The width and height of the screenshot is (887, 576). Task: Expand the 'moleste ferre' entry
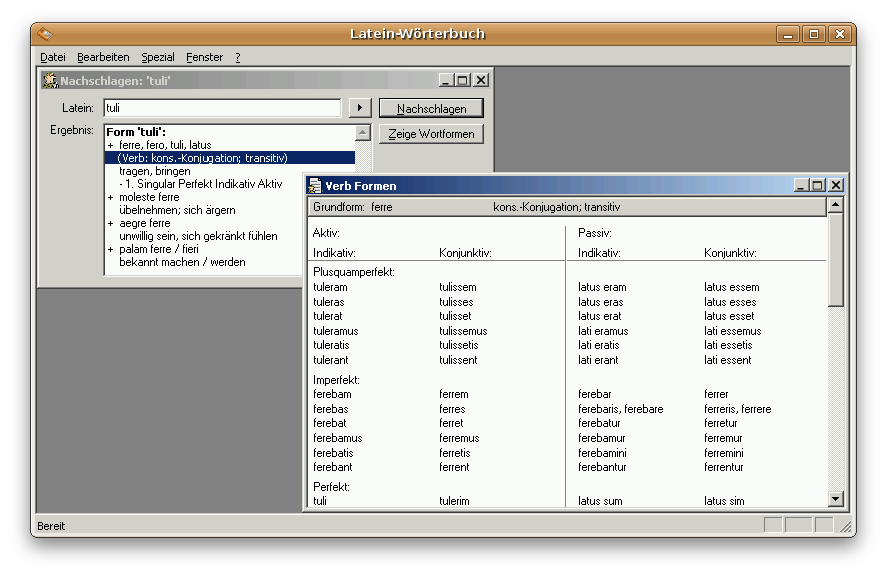tap(111, 198)
